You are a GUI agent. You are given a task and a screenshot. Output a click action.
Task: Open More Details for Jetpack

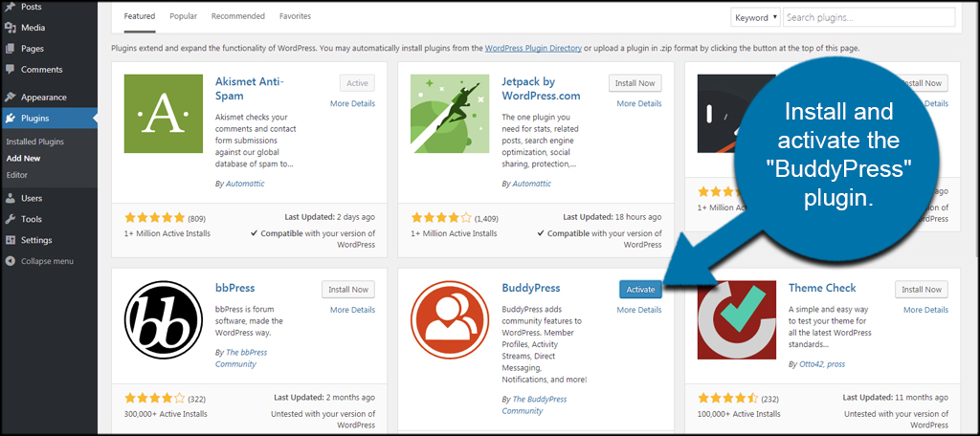(x=638, y=103)
